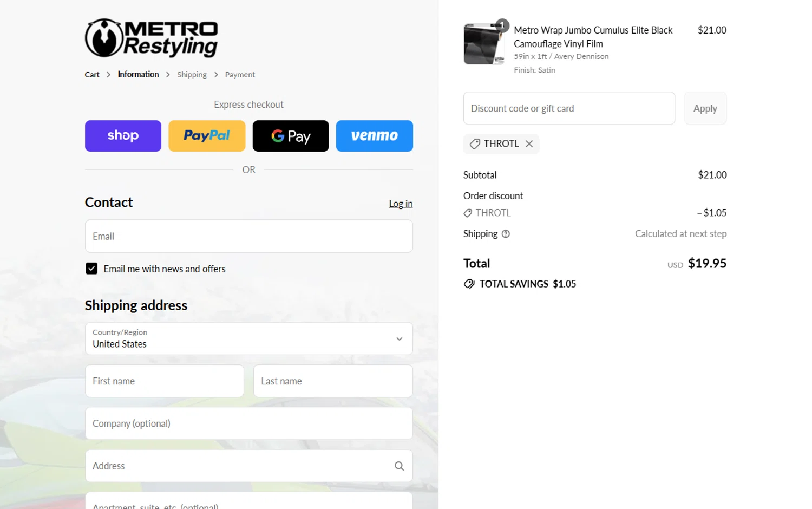Focus the Last name field

coord(333,381)
